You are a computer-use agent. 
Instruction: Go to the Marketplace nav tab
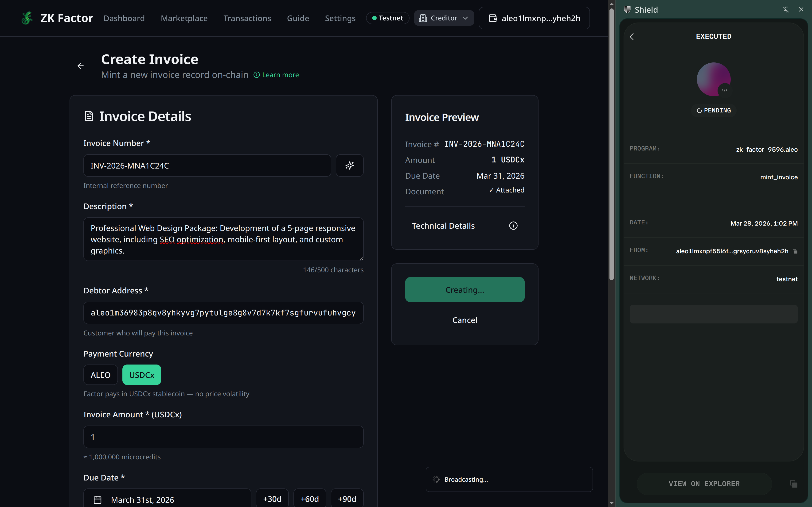[x=184, y=18]
